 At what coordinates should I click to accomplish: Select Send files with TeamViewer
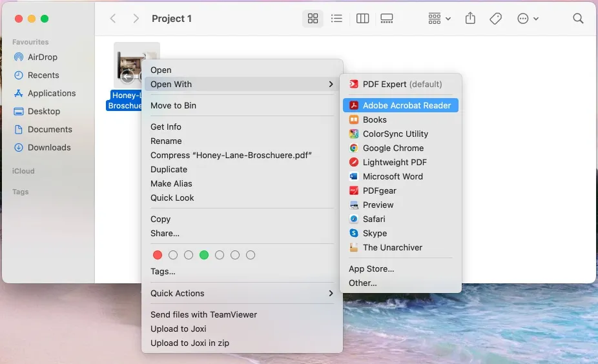(x=242, y=314)
